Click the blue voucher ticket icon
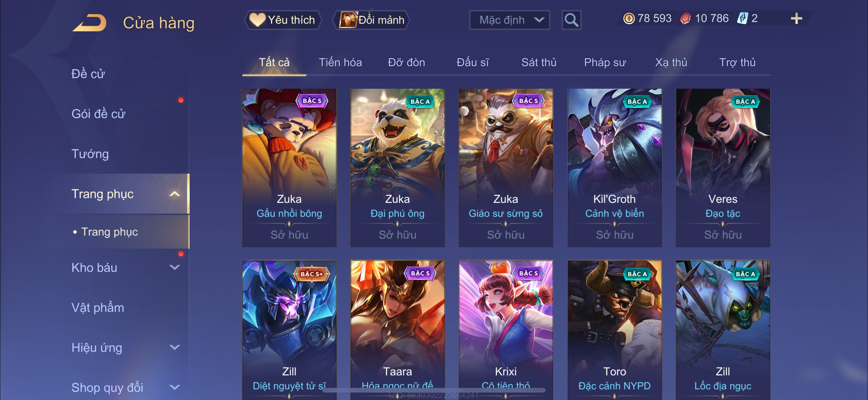This screenshot has height=400, width=868. [x=742, y=19]
